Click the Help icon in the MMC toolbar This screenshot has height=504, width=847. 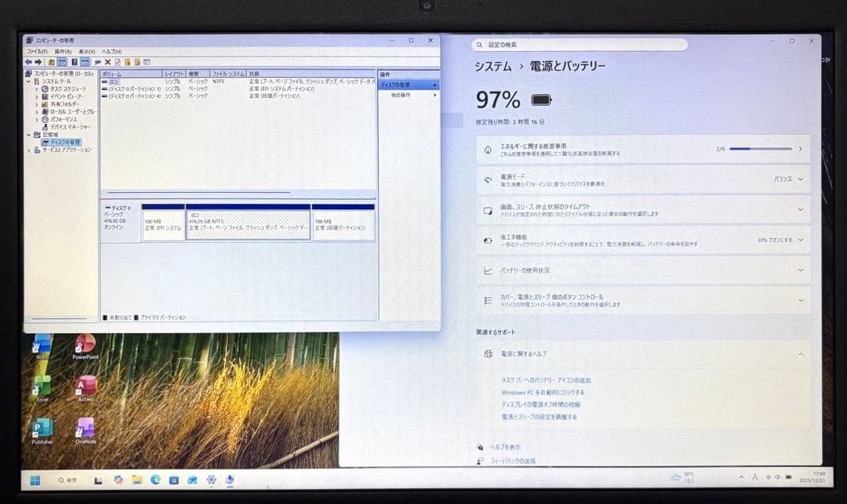[x=75, y=61]
